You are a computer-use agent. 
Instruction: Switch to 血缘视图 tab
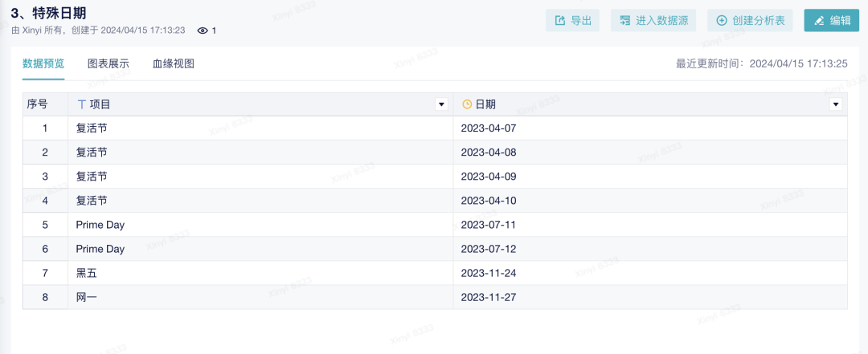[174, 63]
